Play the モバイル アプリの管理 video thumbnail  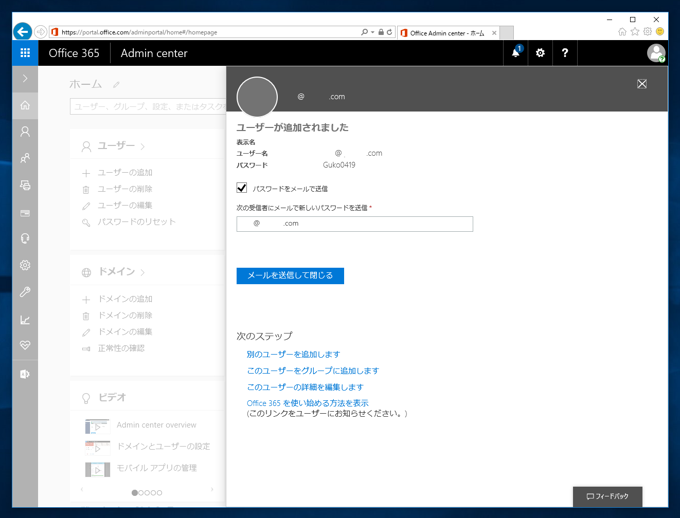97,469
